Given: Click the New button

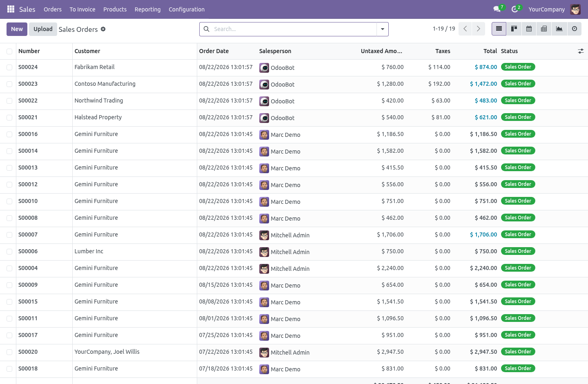Looking at the screenshot, I should tap(17, 29).
